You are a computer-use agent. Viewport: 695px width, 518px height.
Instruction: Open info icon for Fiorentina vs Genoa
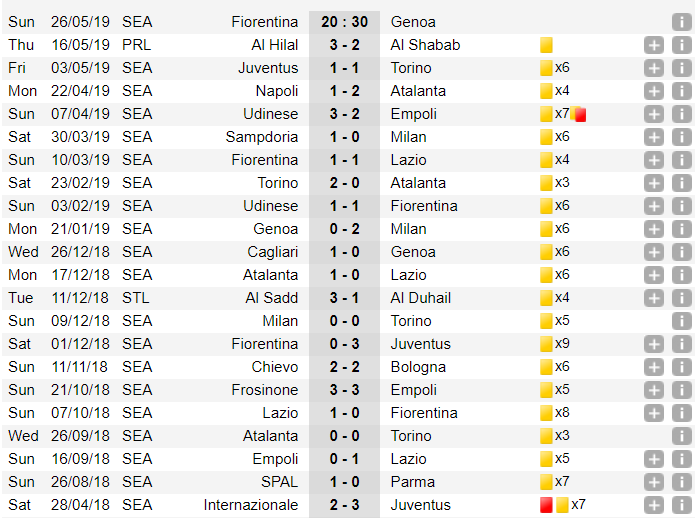pos(681,22)
